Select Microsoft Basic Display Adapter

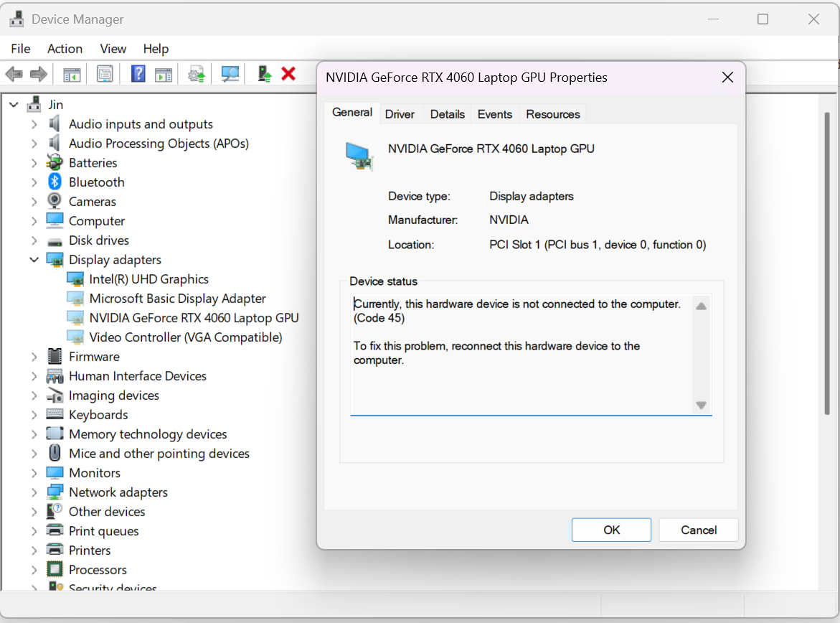coord(177,299)
